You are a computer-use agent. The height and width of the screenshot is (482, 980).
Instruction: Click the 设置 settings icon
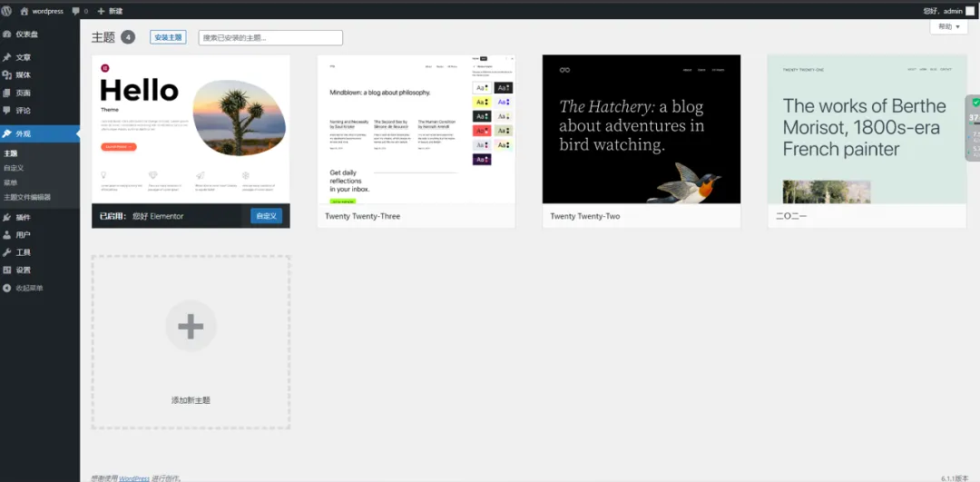click(x=7, y=271)
